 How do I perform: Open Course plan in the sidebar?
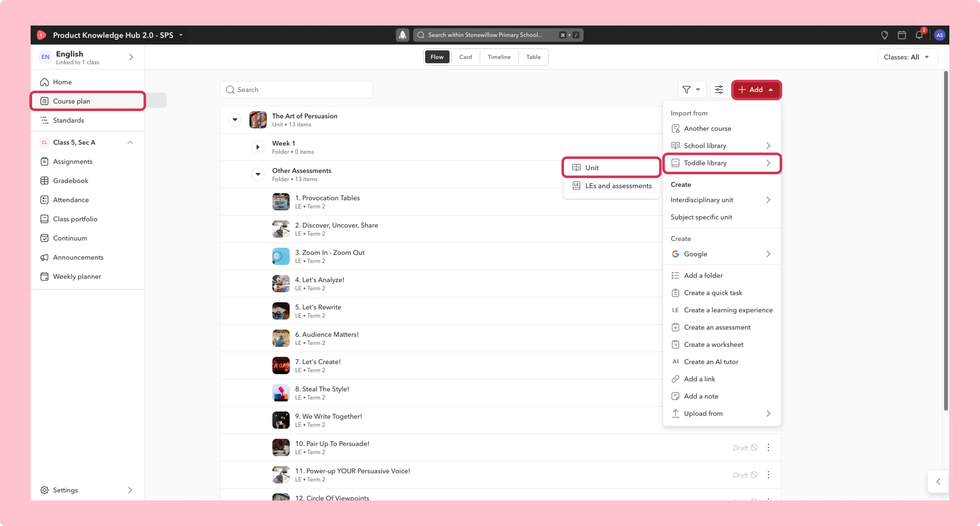(88, 101)
